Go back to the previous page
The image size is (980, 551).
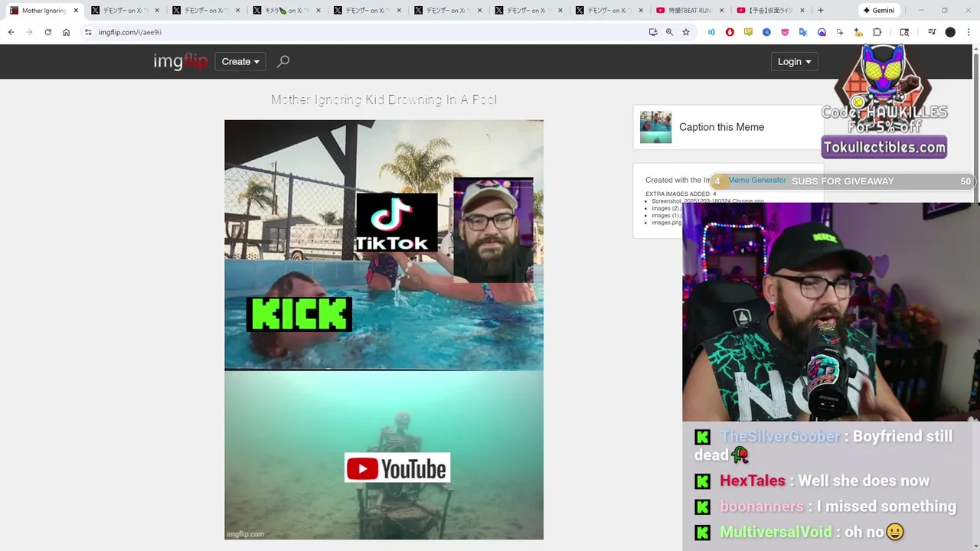coord(11,32)
